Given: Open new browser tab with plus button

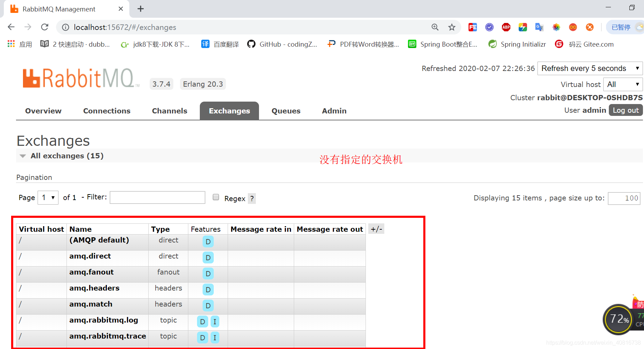Looking at the screenshot, I should (141, 9).
